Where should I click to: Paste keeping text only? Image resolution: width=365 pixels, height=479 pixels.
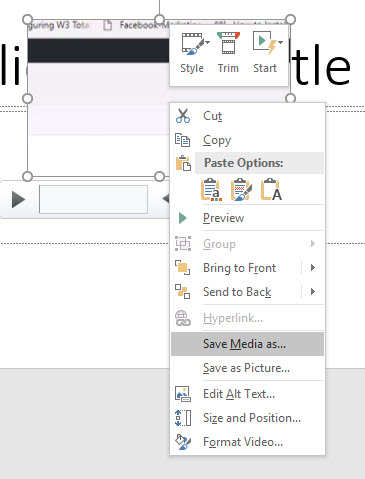(x=271, y=190)
